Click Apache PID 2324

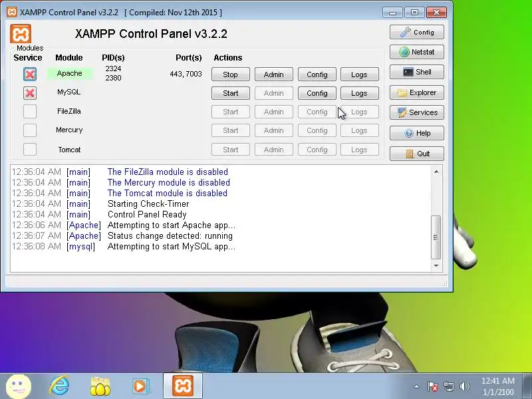point(113,68)
